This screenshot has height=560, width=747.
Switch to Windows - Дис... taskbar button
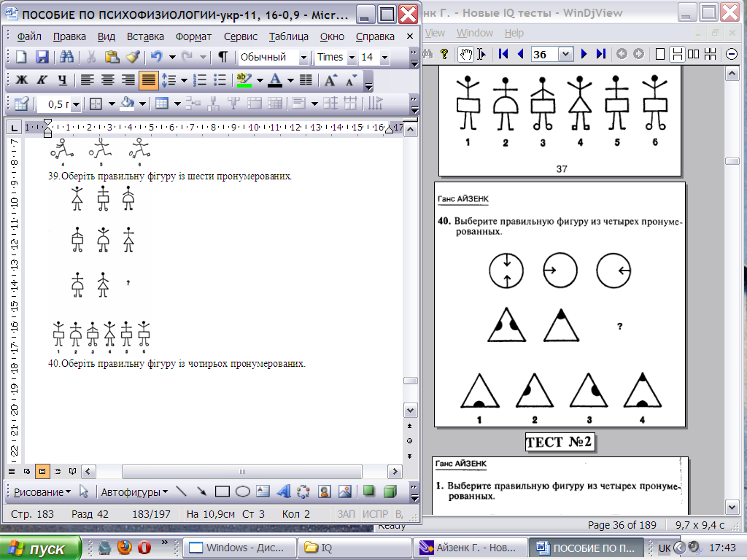[x=239, y=548]
